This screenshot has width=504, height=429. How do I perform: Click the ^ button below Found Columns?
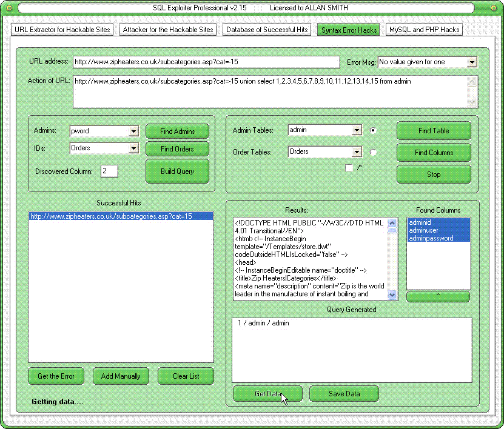point(438,296)
